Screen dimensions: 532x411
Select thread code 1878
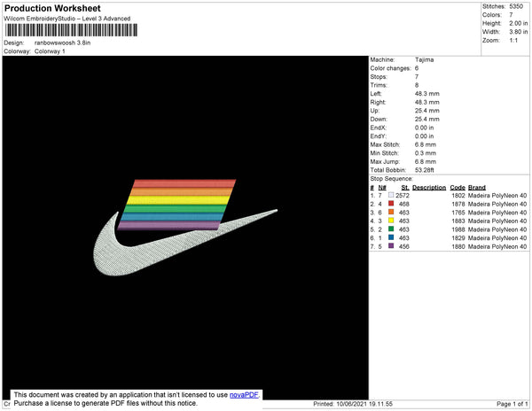(458, 204)
